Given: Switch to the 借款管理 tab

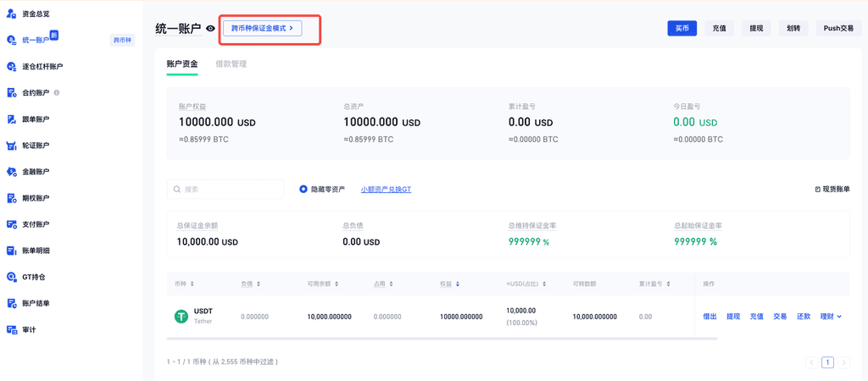Looking at the screenshot, I should pos(231,63).
